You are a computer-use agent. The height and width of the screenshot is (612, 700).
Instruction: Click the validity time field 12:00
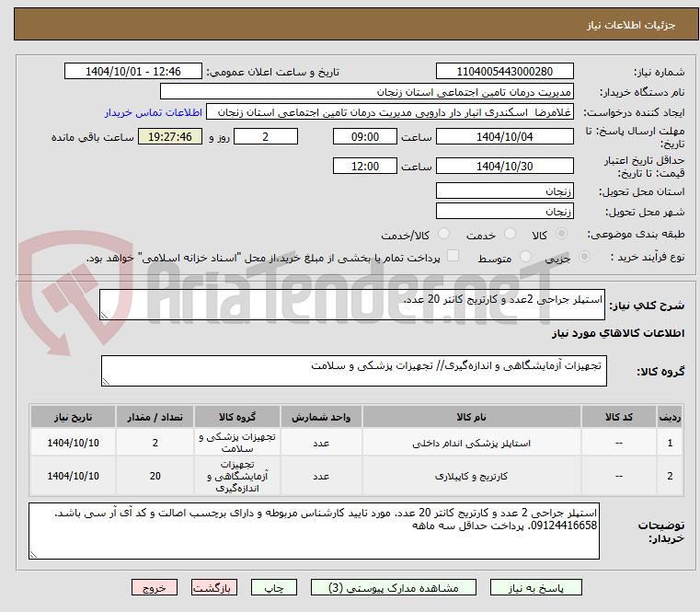(x=365, y=167)
